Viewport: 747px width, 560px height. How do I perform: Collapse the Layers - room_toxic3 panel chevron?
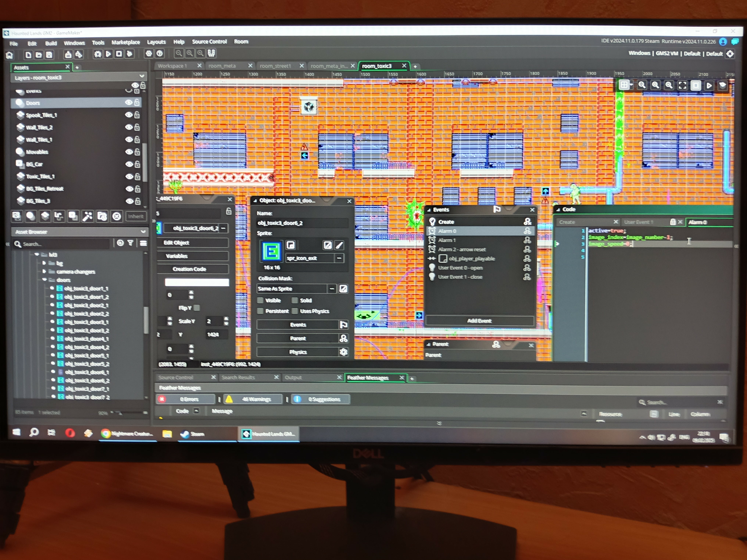tap(142, 76)
